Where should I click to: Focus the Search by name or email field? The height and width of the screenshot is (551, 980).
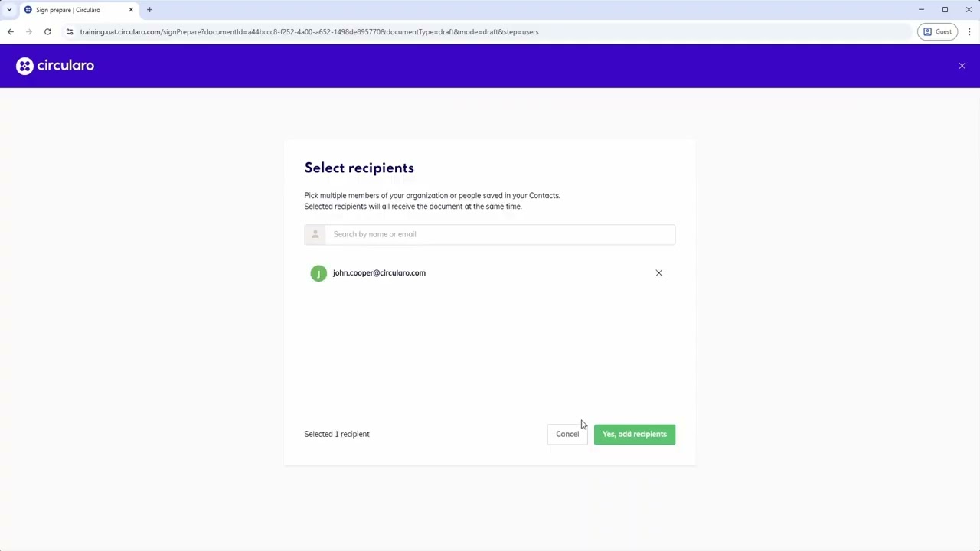(490, 234)
